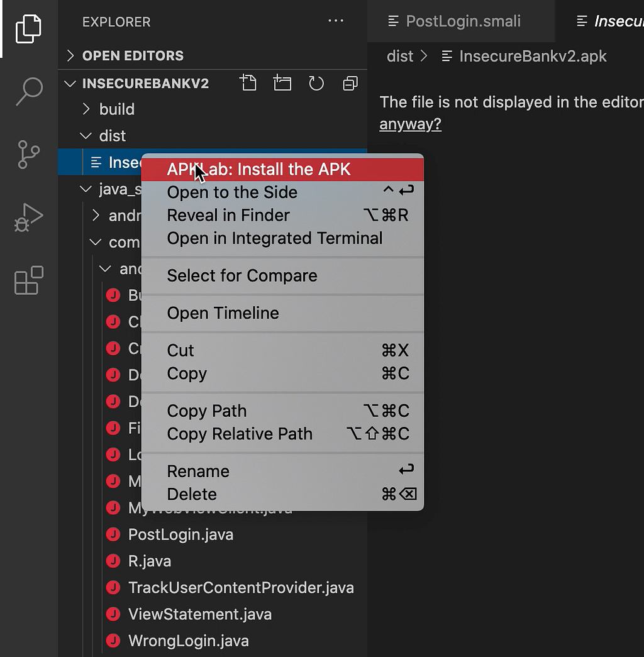
Task: Click the 'anyway?' link in editor
Action: pos(410,124)
